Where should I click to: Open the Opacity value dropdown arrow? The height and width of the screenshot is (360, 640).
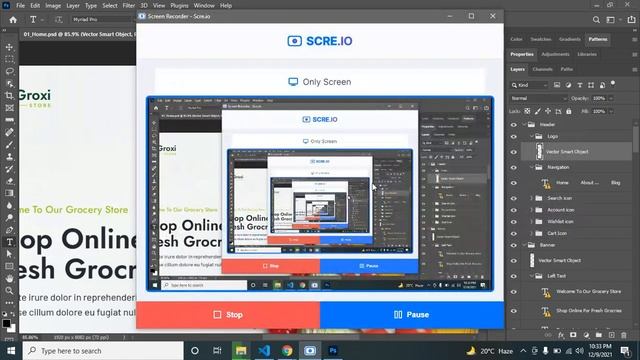[611, 98]
